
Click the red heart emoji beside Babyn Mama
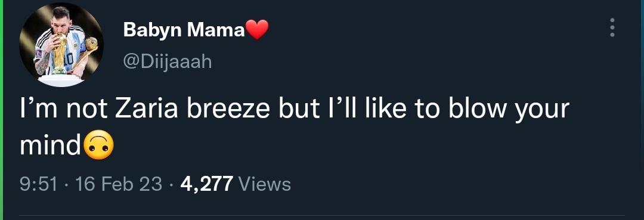click(x=256, y=30)
